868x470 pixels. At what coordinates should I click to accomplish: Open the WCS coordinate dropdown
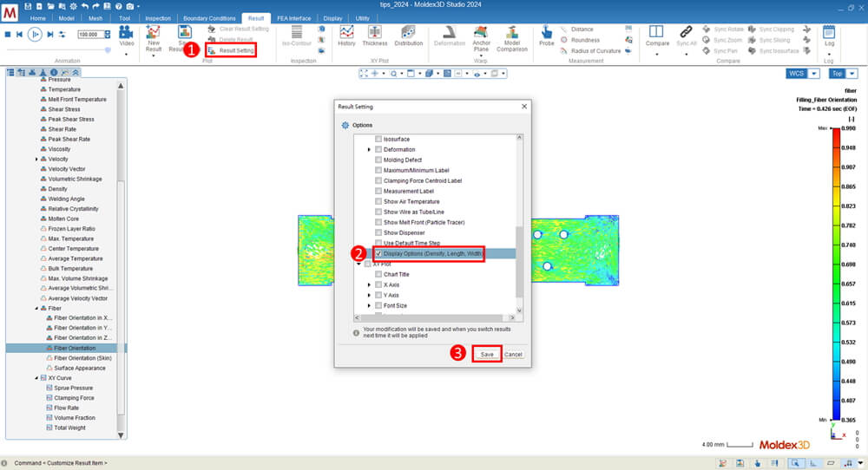click(x=814, y=74)
